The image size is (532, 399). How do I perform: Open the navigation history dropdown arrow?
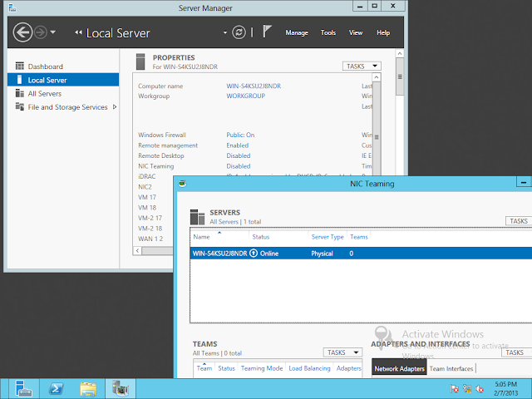coord(52,32)
